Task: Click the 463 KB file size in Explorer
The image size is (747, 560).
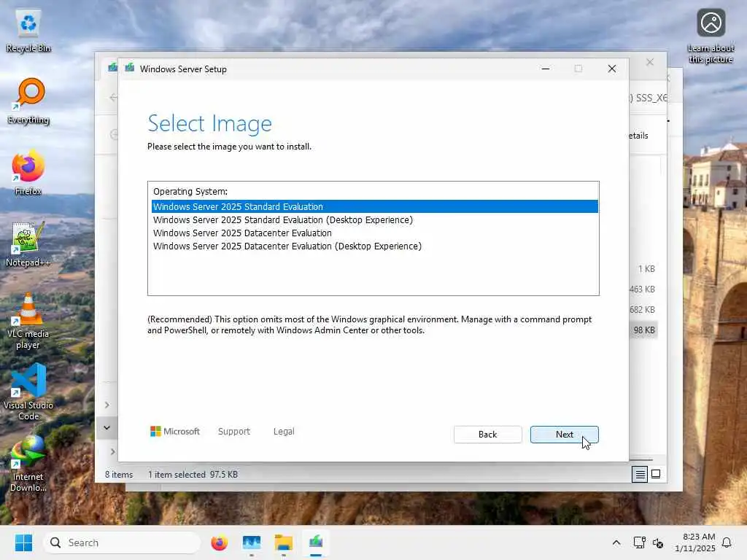Action: (642, 289)
